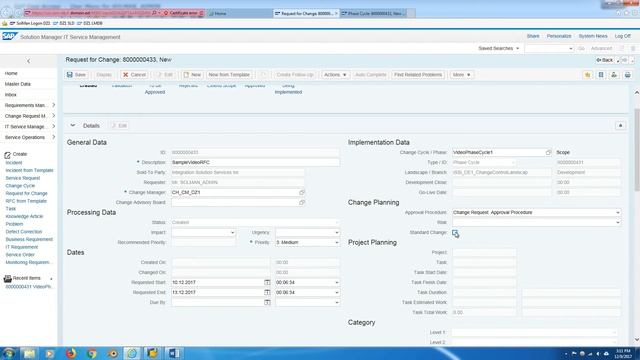This screenshot has width=640, height=360.
Task: Toggle the Standard Change checkbox
Action: 455,233
